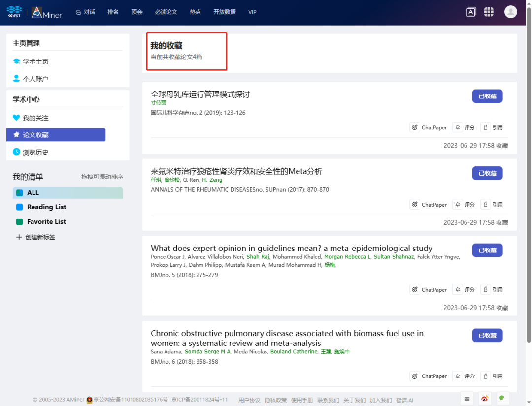Click 评分 rating for 全球母乳库 paper
Viewport: 532px width, 406px height.
click(x=465, y=127)
